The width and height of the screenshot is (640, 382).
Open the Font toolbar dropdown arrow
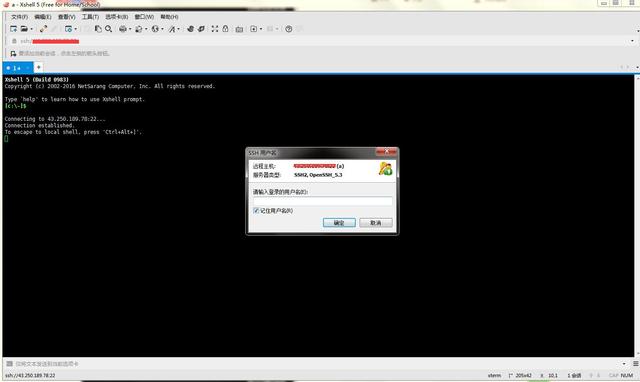[179, 29]
